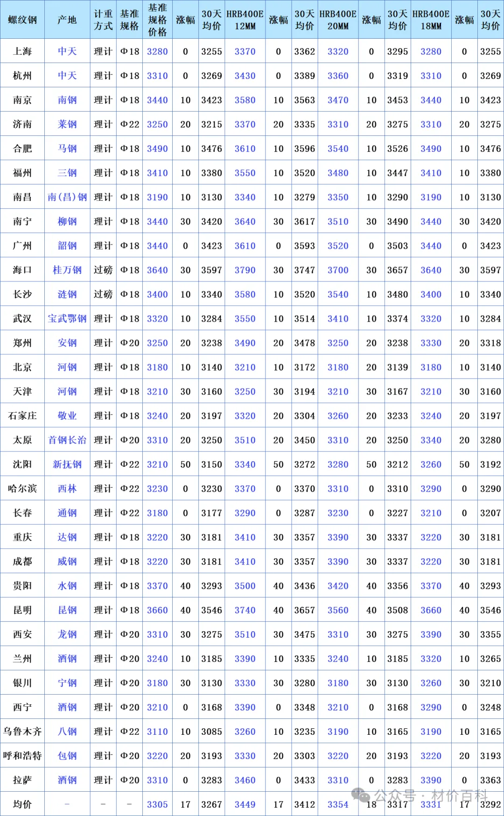Click the 南(昌)钢 producer link
The image size is (504, 816).
pos(67,197)
